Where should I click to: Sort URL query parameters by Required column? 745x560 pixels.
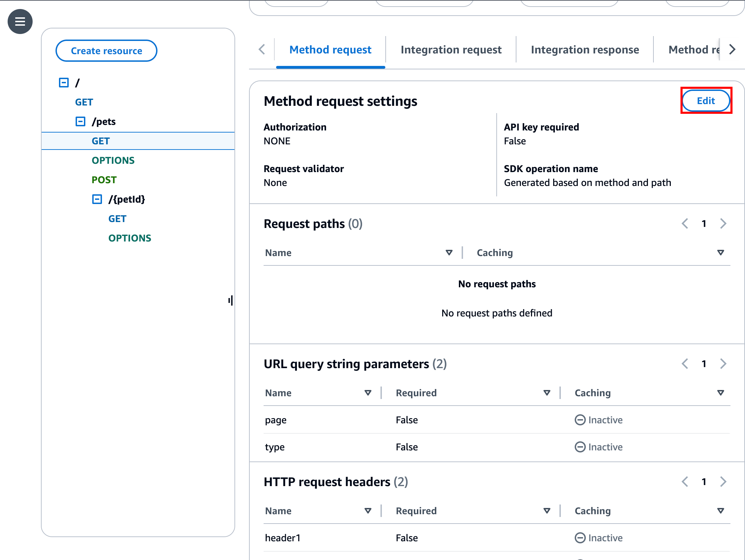pos(547,392)
